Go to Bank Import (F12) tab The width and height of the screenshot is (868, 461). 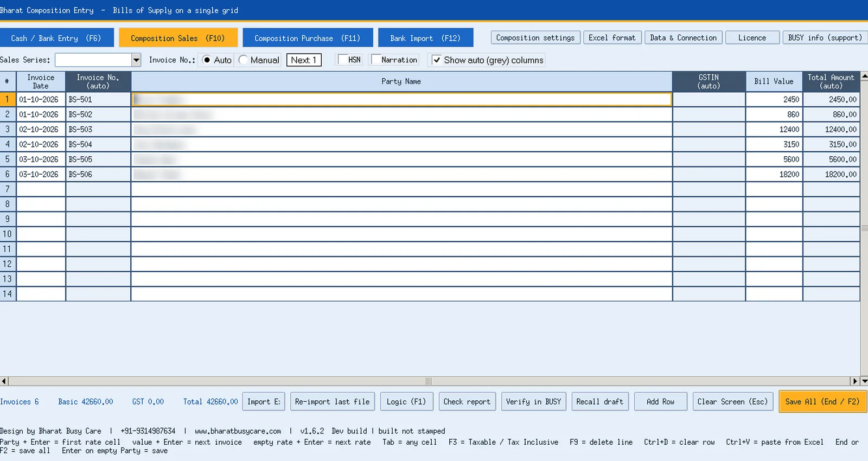coord(425,38)
